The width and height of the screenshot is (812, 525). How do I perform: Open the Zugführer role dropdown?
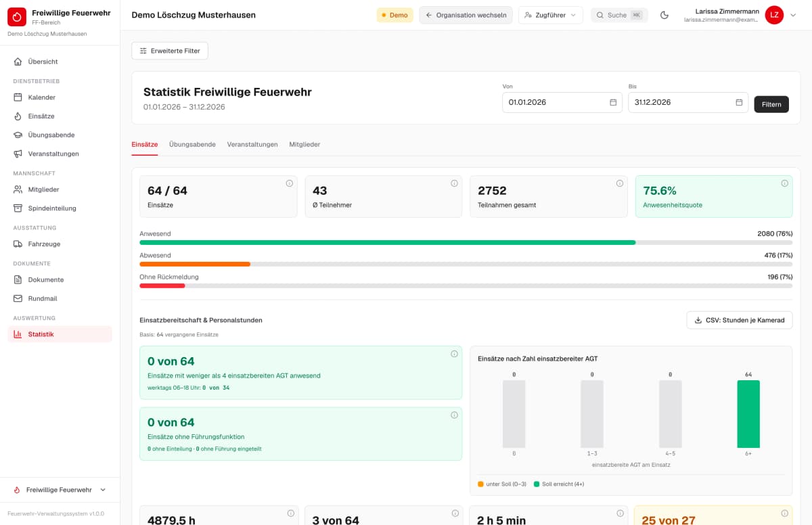point(551,15)
